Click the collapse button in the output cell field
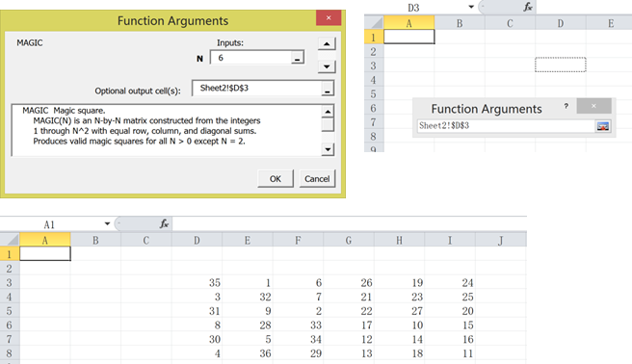The height and width of the screenshot is (364, 632). tap(328, 89)
